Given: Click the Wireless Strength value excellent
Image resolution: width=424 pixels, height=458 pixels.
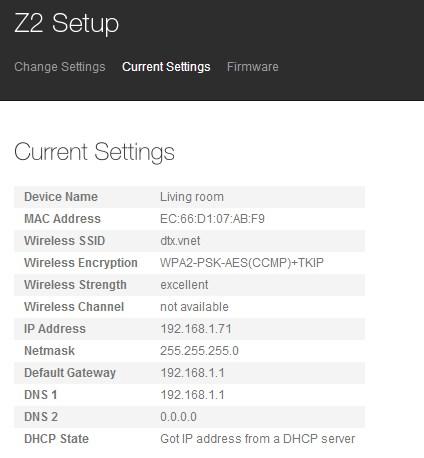Looking at the screenshot, I should click(184, 285).
